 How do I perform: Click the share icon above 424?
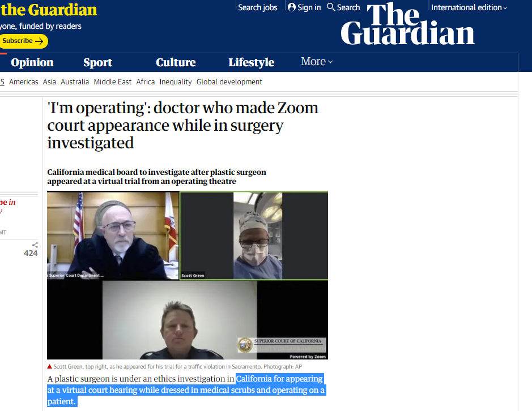(x=35, y=245)
